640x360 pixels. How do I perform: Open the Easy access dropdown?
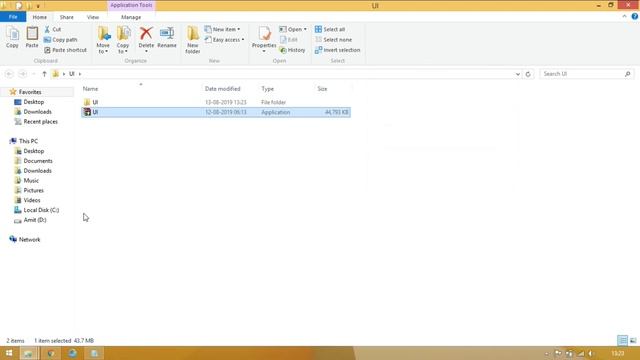click(x=224, y=40)
